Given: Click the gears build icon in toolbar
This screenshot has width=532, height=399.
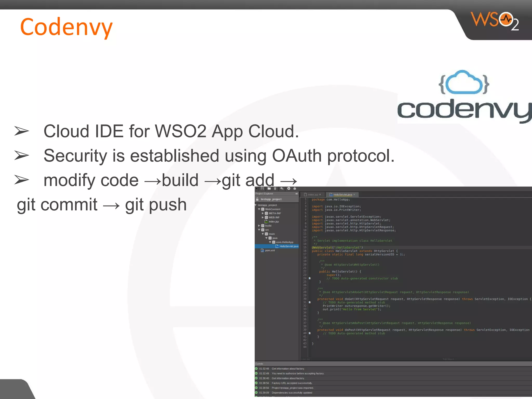Looking at the screenshot, I should [x=282, y=189].
